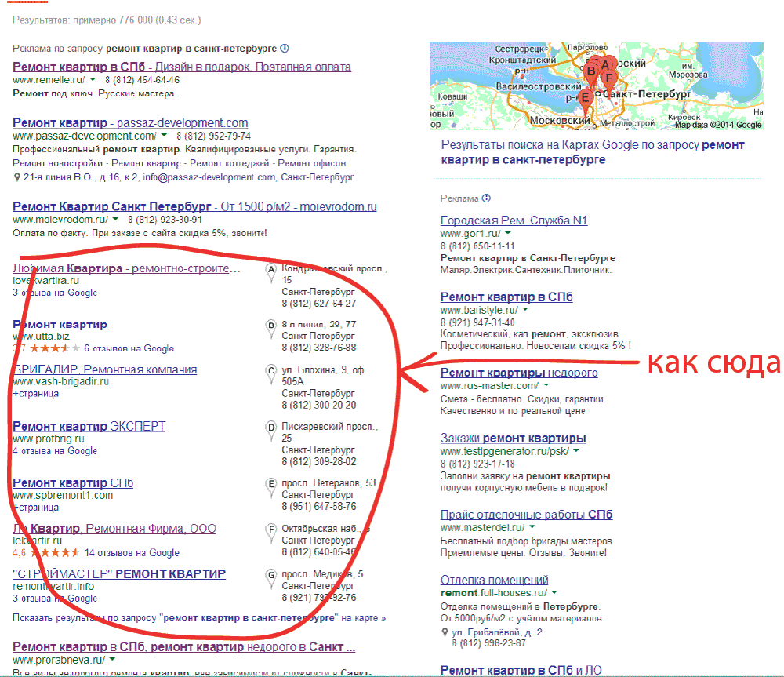Viewport: 784px width, 677px height.
Task: Click map pin G for просп. Медиков listing
Action: [x=271, y=579]
